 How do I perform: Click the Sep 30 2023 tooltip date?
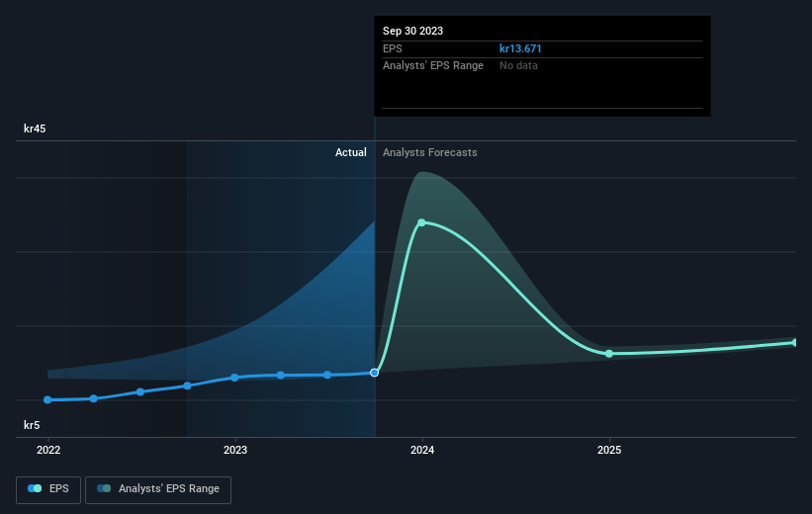412,31
